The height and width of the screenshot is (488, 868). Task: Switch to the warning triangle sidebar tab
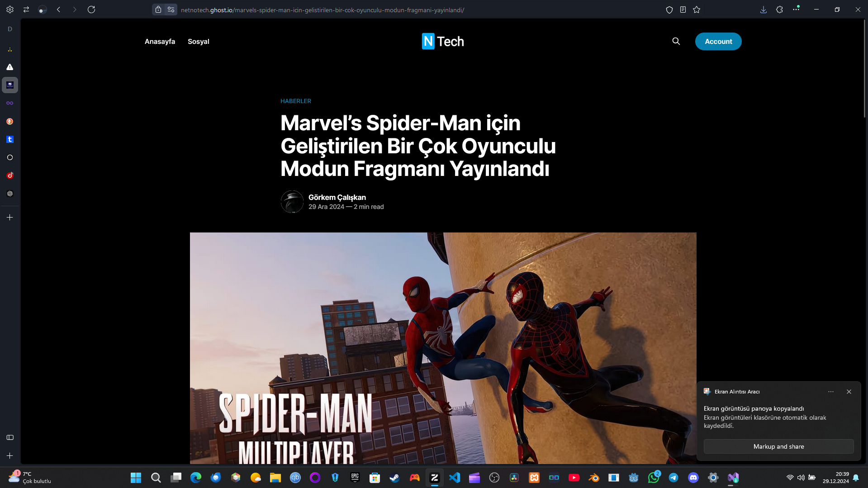tap(10, 67)
